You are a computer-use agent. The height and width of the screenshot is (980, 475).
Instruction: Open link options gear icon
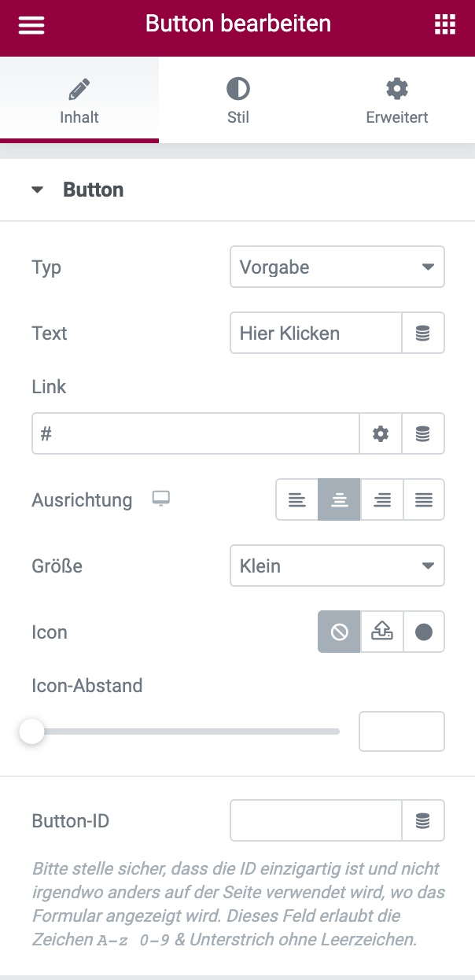(381, 433)
